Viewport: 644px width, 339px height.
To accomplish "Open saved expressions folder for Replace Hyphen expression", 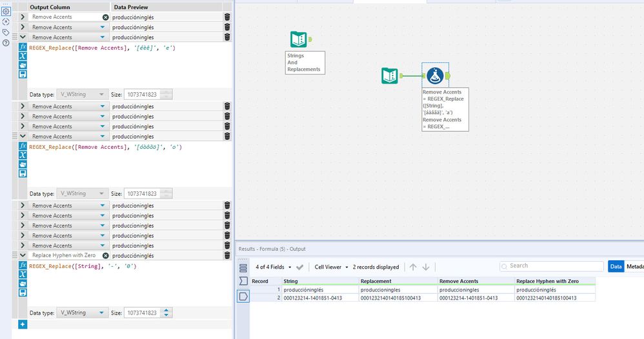I will pos(23,283).
